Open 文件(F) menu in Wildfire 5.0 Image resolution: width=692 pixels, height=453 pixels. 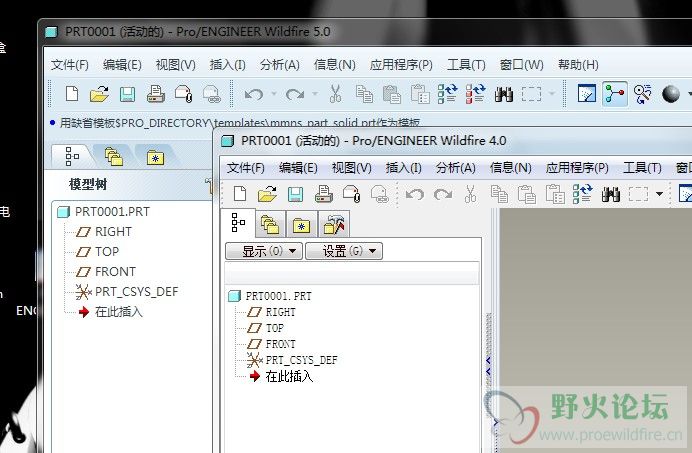point(70,65)
